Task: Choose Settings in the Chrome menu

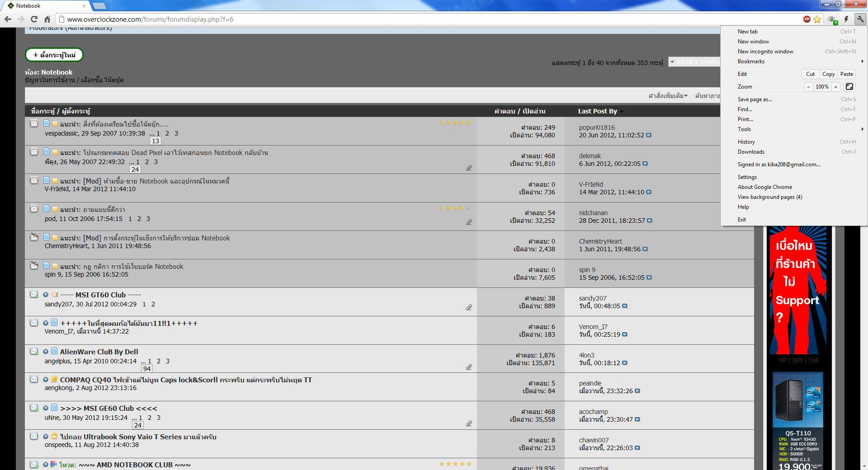Action: click(x=747, y=177)
